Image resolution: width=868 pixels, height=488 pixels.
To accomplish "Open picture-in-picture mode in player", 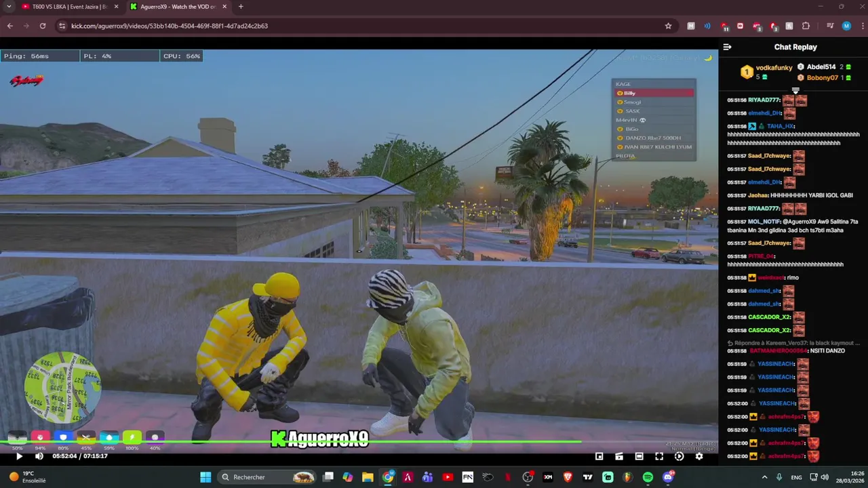I will (599, 456).
